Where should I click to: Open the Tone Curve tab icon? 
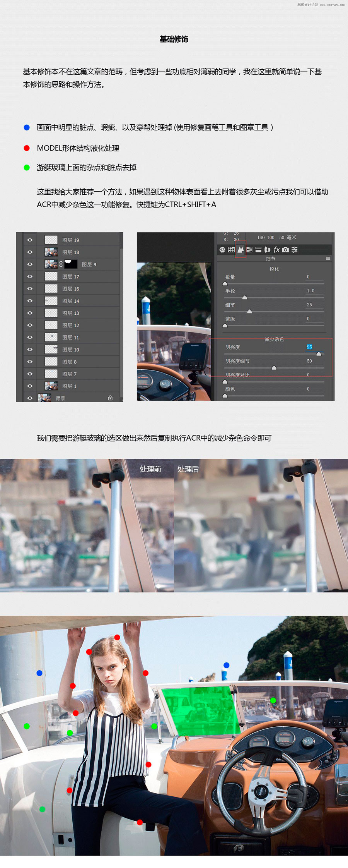point(231,250)
